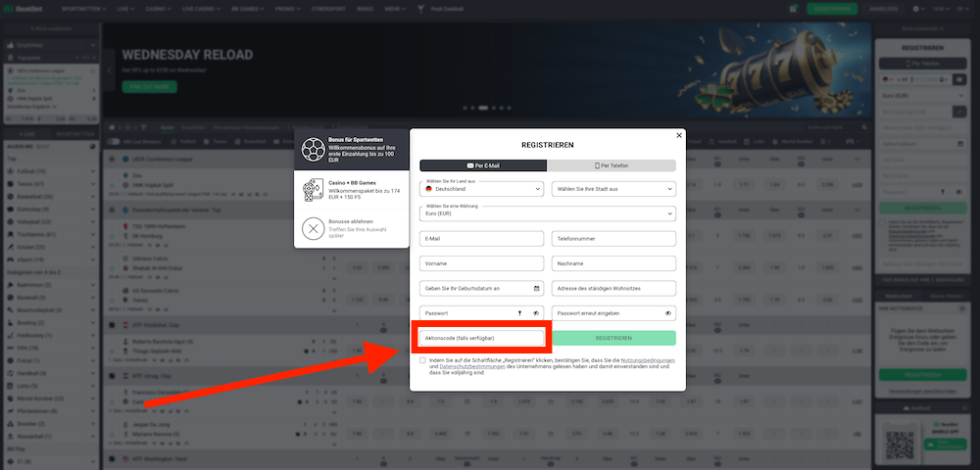Focus the Aktionscode (falls verfügbar) field
Image resolution: width=980 pixels, height=470 pixels.
[x=482, y=338]
